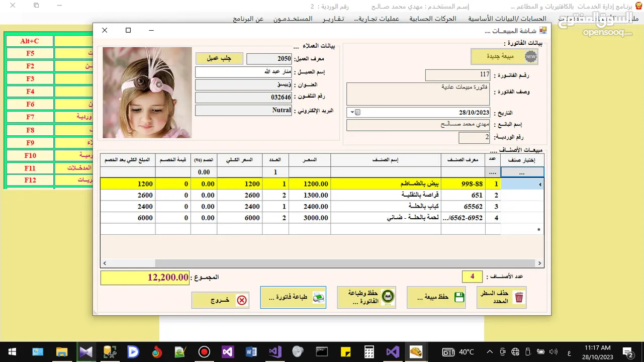The height and width of the screenshot is (362, 644).
Task: Click the restaurant app icon in the taskbar
Action: (x=416, y=352)
